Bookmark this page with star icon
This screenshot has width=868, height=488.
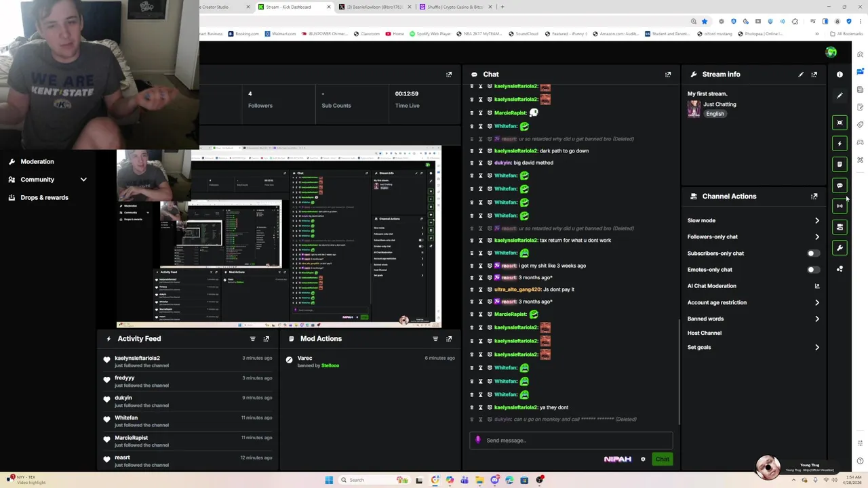point(705,21)
